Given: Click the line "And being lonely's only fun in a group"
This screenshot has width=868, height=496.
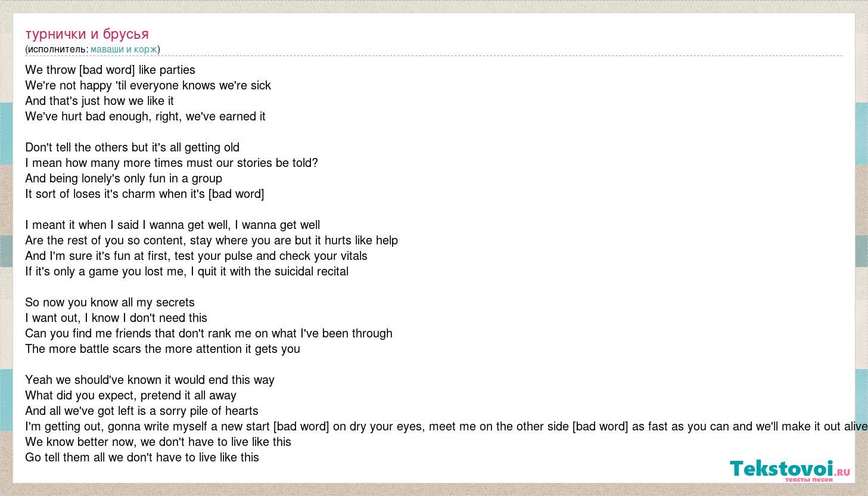Looking at the screenshot, I should pyautogui.click(x=123, y=178).
